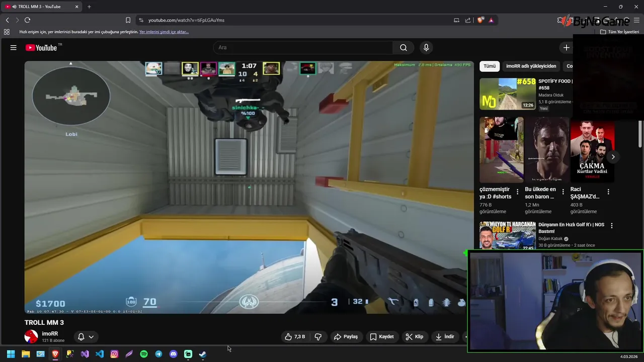644x362 pixels.
Task: Open the imoRR channel name link
Action: pyautogui.click(x=50, y=334)
